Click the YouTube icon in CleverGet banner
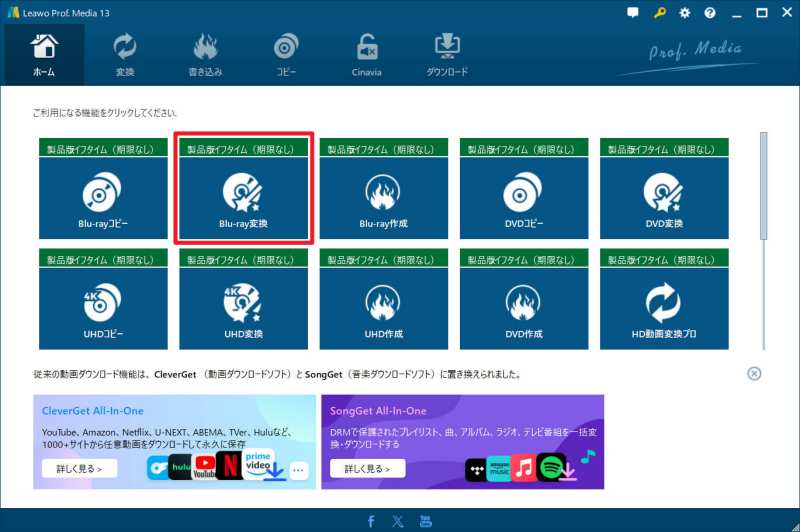 [x=205, y=467]
